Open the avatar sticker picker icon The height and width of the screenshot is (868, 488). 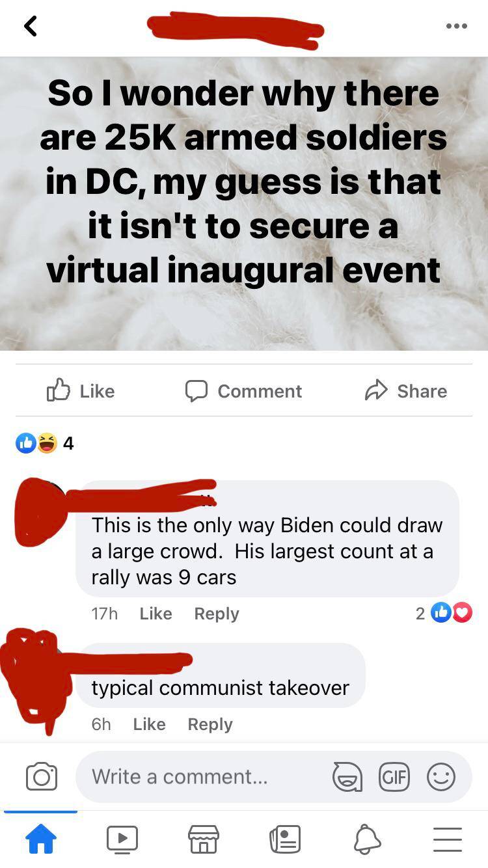click(x=347, y=777)
